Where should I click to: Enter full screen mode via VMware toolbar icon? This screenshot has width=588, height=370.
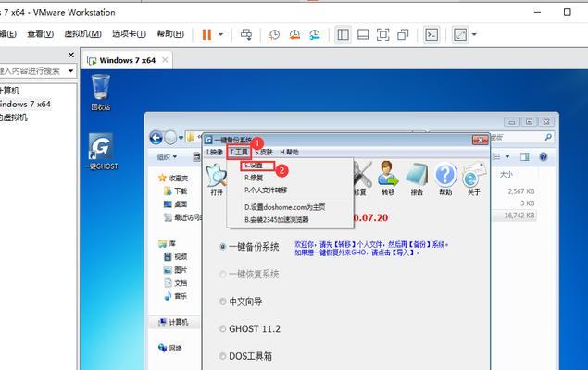click(x=382, y=34)
